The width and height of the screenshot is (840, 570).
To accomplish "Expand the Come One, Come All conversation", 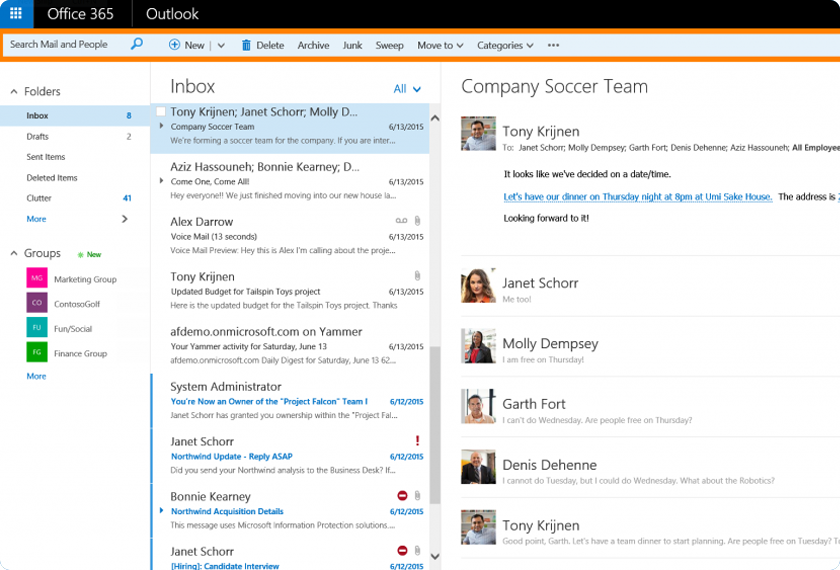I will point(161,181).
